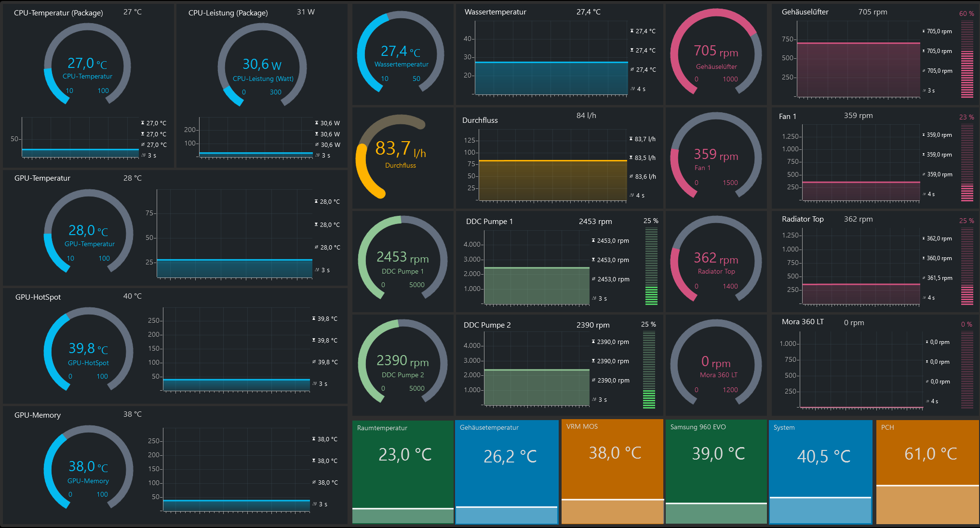Viewport: 980px width, 528px height.
Task: Select the Samsung 960 EVO temperature tile
Action: click(x=716, y=471)
